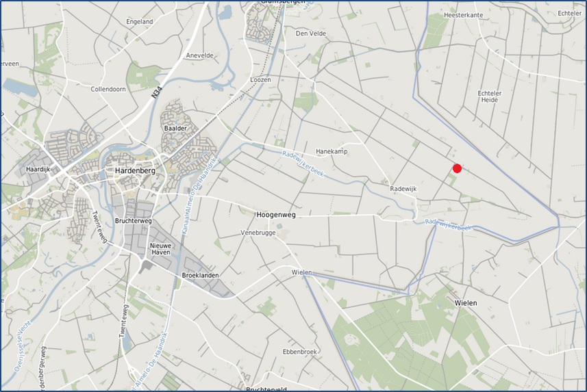Click the Collendoorn label
587x392 pixels.
coord(108,89)
